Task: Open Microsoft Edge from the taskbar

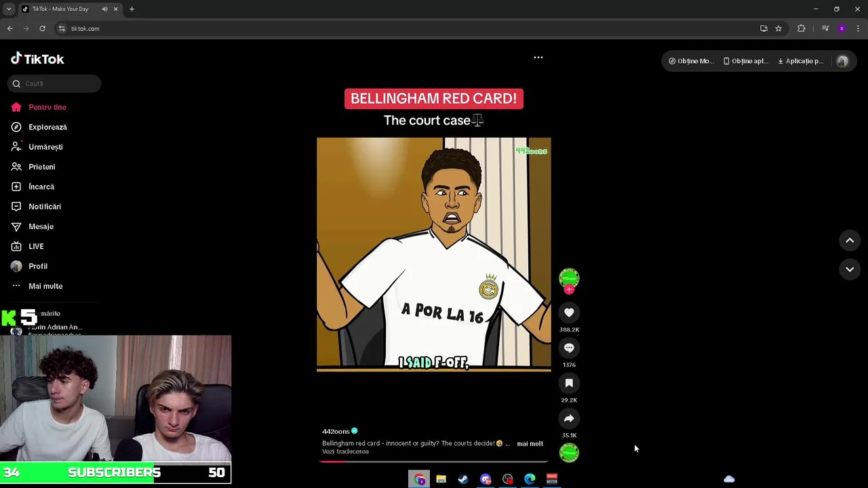Action: pyautogui.click(x=530, y=479)
